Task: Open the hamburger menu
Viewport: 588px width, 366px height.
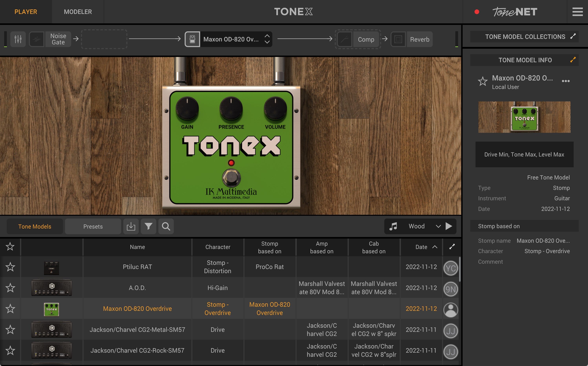Action: [x=577, y=12]
